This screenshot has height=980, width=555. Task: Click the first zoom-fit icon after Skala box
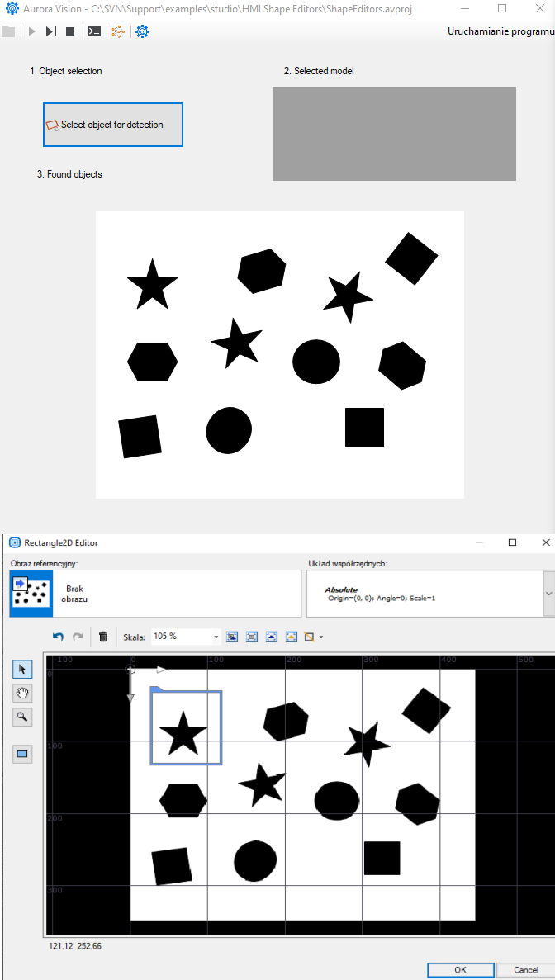232,637
